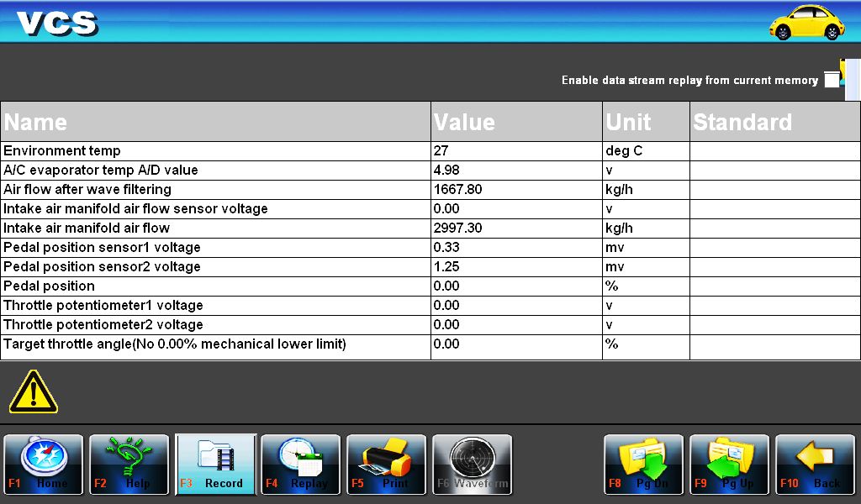The height and width of the screenshot is (504, 861).
Task: Go to previous page with F9 Pg Up
Action: coord(729,465)
